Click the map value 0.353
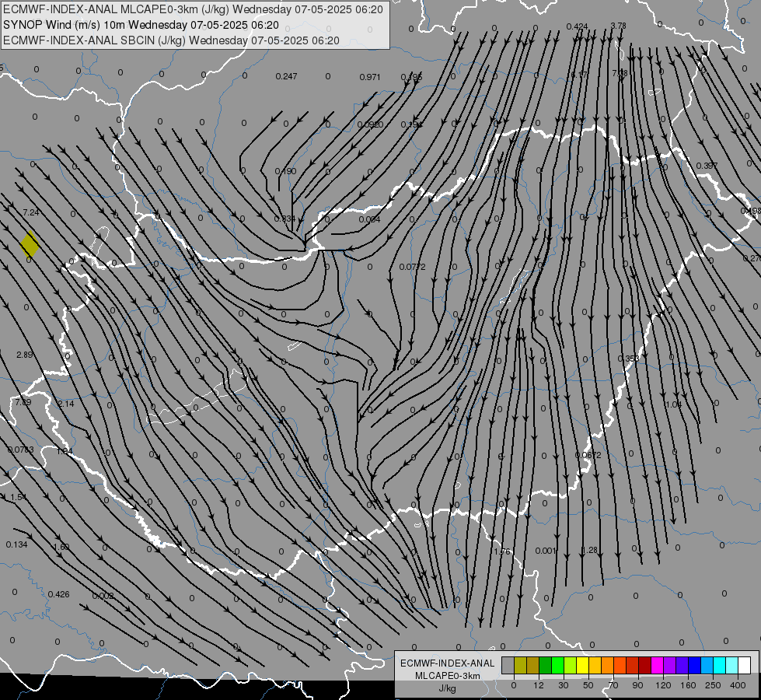The height and width of the screenshot is (700, 761). pyautogui.click(x=629, y=359)
